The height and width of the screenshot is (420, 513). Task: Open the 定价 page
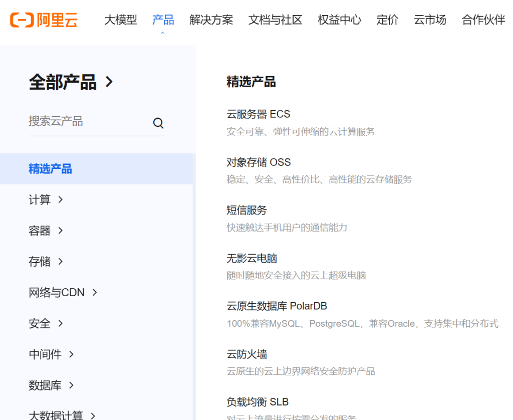[387, 20]
